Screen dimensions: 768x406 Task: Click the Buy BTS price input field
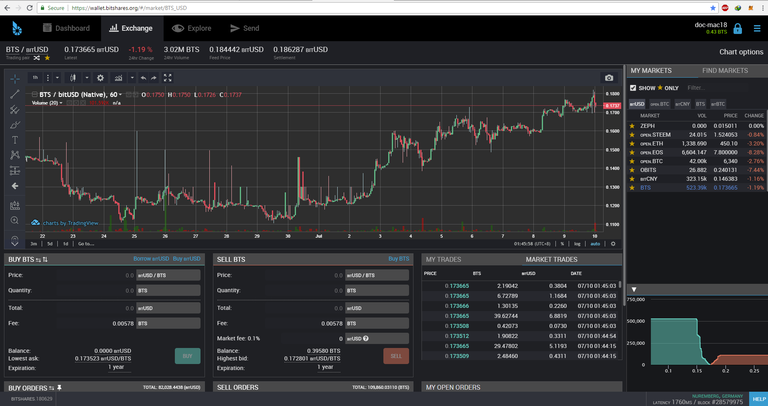98,274
